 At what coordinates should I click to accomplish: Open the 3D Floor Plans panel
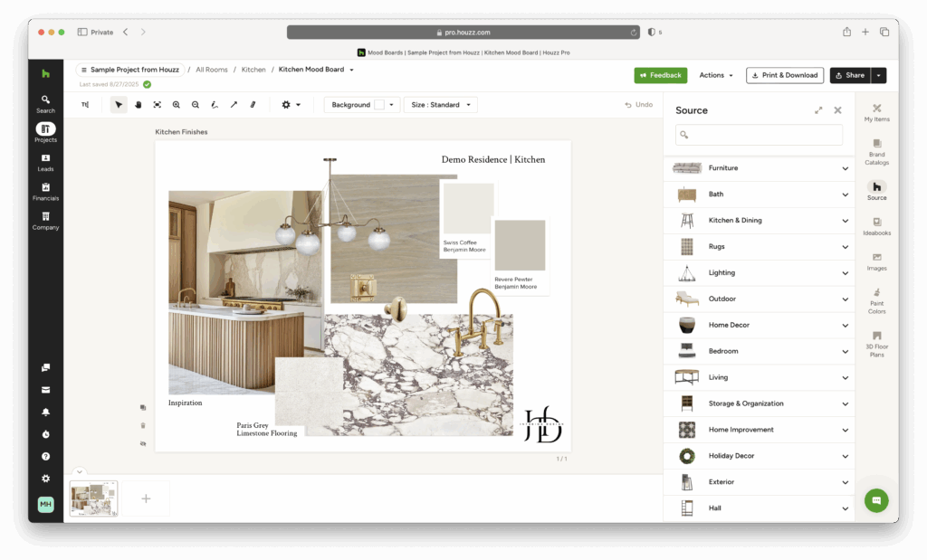coord(876,343)
